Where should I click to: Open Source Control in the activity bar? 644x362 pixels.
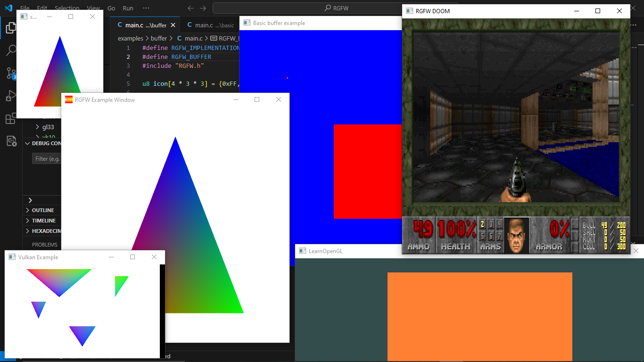(x=11, y=74)
